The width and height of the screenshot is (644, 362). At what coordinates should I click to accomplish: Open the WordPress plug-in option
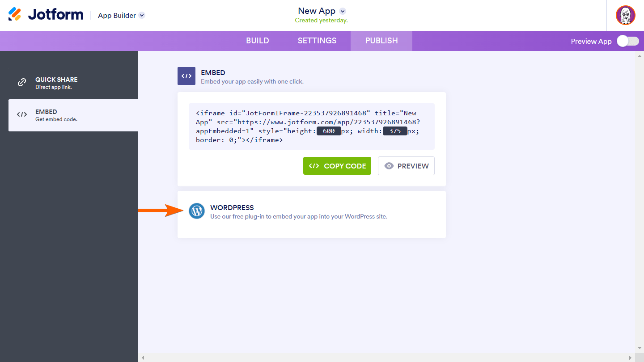point(298,212)
